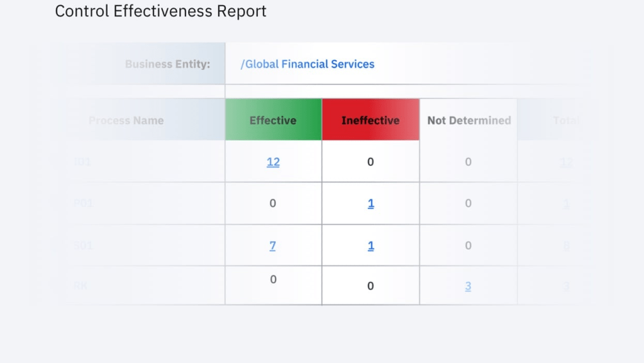This screenshot has height=363, width=644.
Task: Click the 12 link in the Total column
Action: [x=565, y=162]
